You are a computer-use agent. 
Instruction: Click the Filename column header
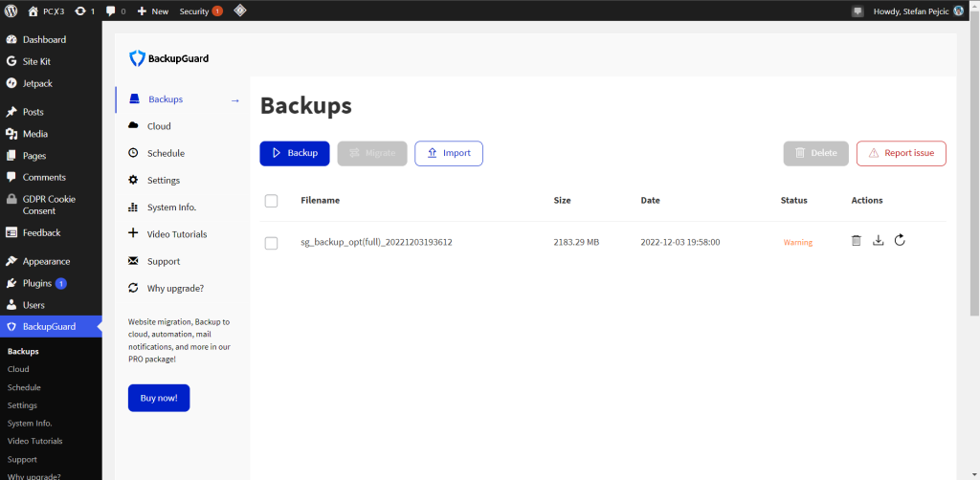(320, 201)
